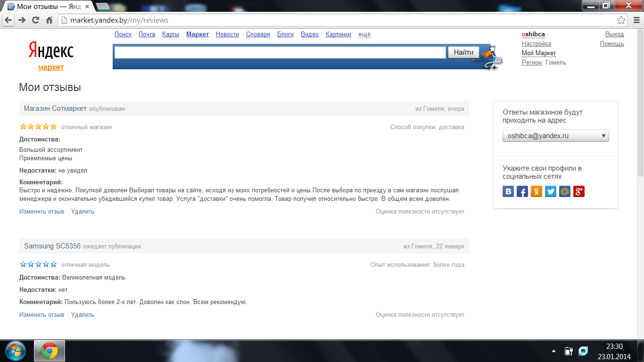
Task: Open the Помощь link
Action: (612, 44)
